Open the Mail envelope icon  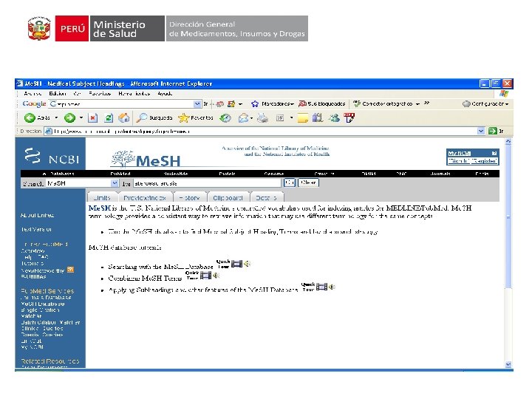pos(243,117)
